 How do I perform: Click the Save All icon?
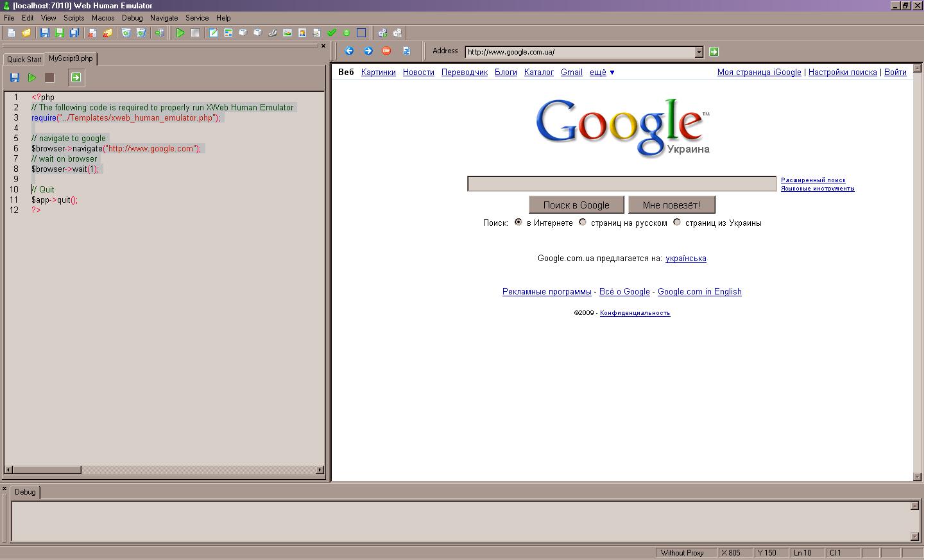click(x=74, y=33)
